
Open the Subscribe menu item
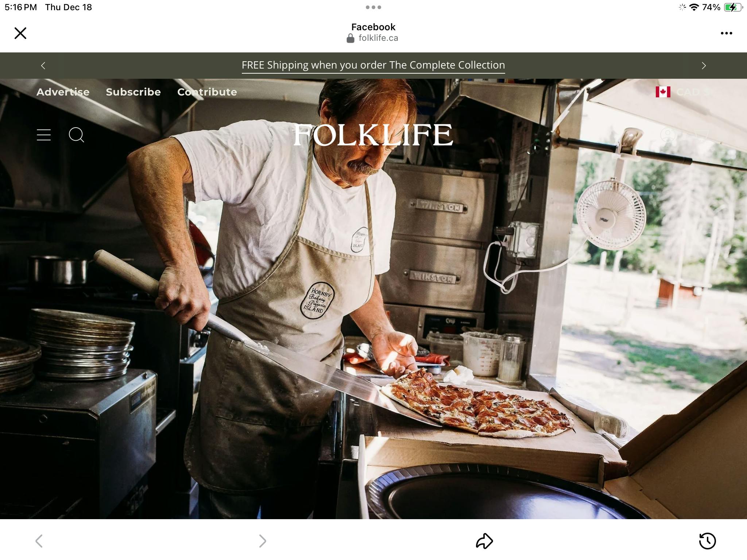(x=133, y=92)
